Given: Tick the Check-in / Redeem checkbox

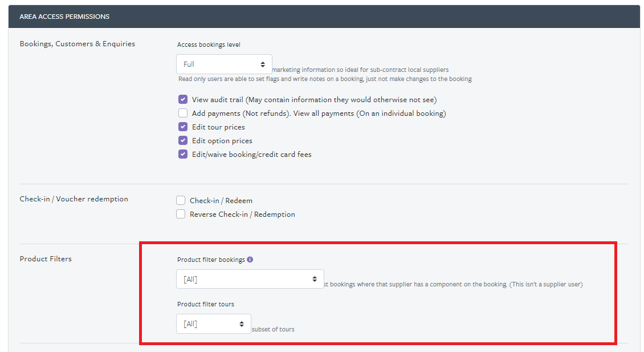Looking at the screenshot, I should pyautogui.click(x=181, y=200).
